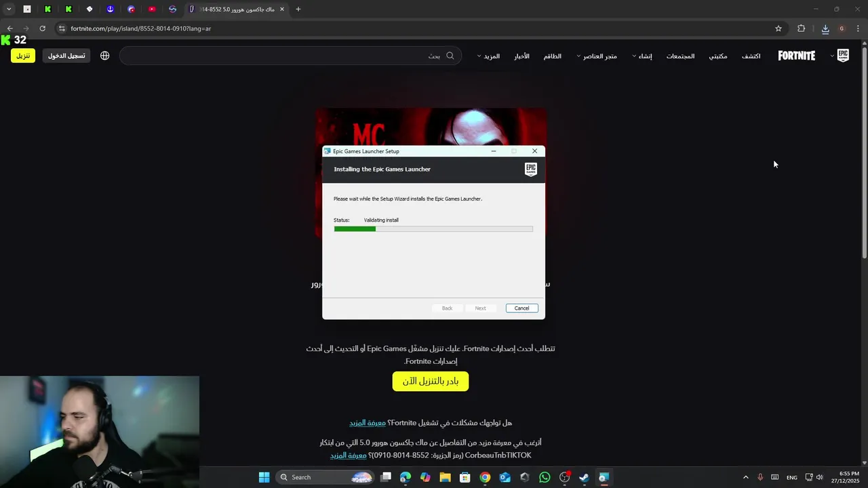Switch to the first green Kick tab
Screen dimensions: 868x488
47,9
